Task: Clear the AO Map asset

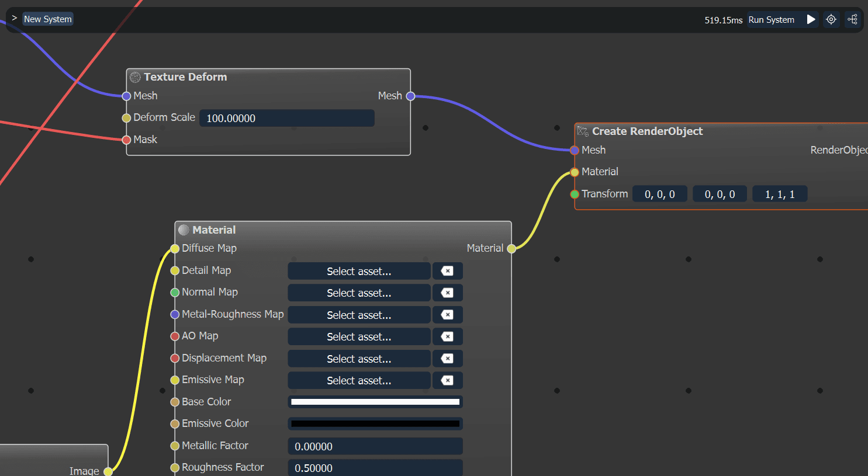Action: pos(447,336)
